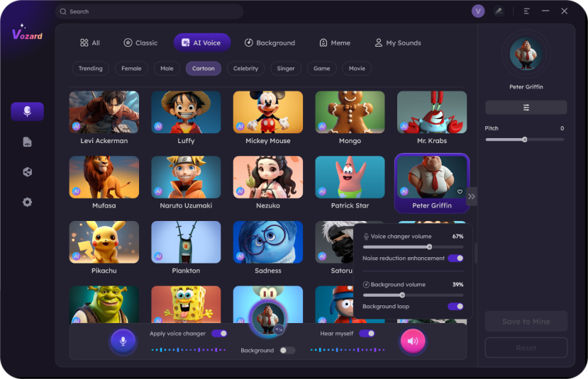Filter by Singer voices
Image resolution: width=588 pixels, height=379 pixels.
(286, 69)
